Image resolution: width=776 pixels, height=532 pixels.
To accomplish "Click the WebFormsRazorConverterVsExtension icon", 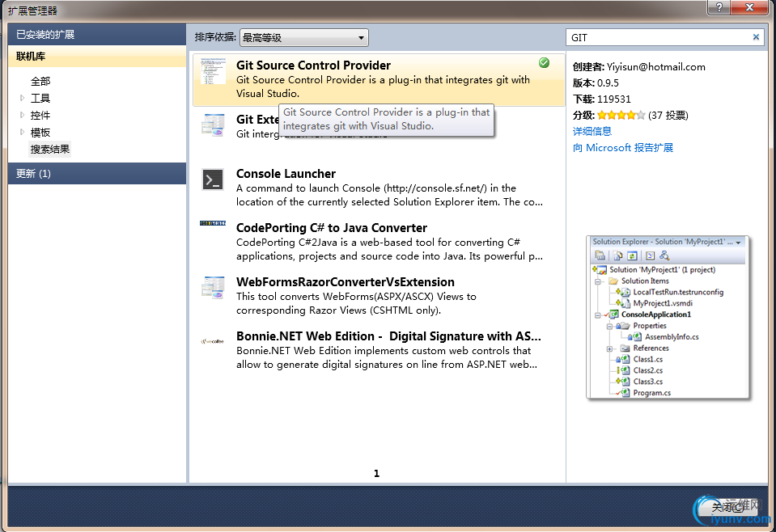I will coord(214,287).
